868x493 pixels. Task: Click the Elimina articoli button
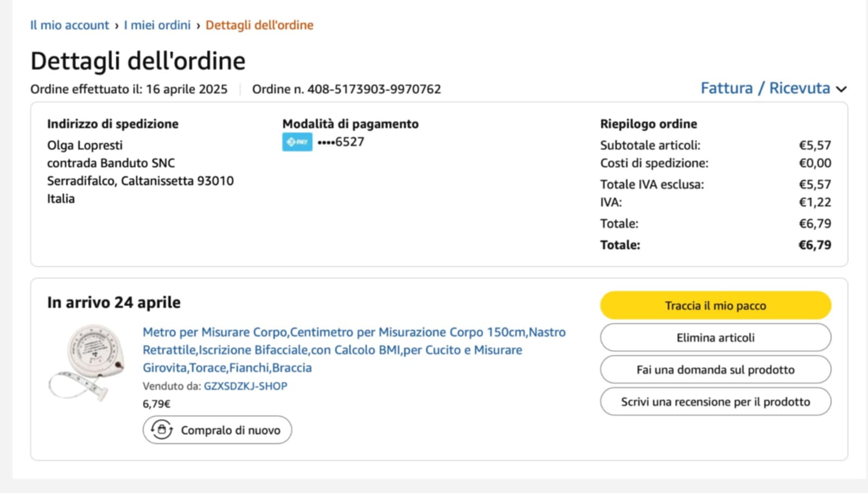[715, 338]
